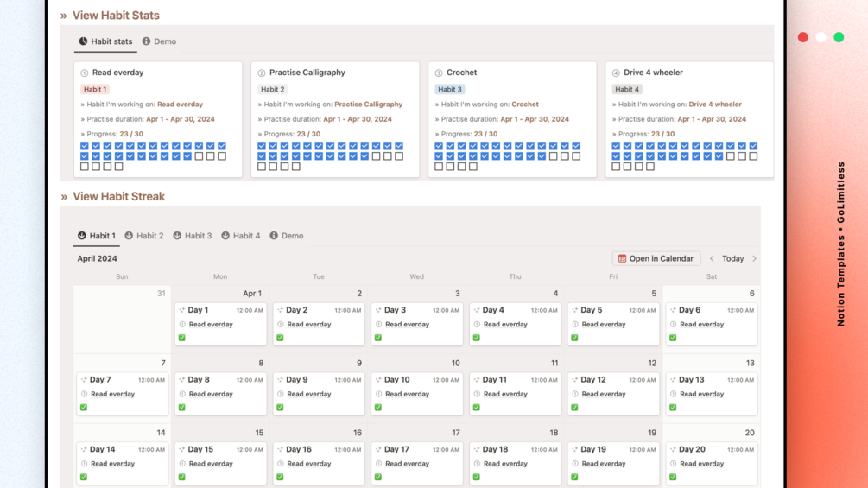Click the Practise Calligraphy card icon
Viewport: 868px width, 488px height.
(x=262, y=73)
